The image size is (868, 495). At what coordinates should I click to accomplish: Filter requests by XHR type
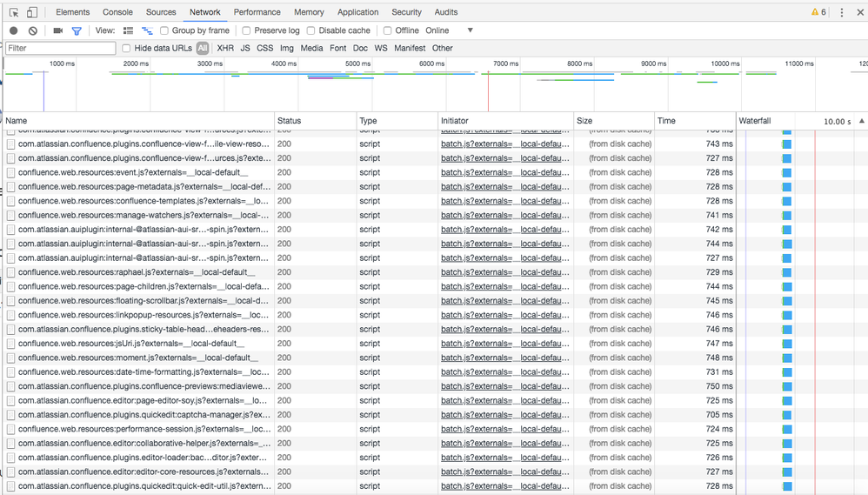(225, 49)
